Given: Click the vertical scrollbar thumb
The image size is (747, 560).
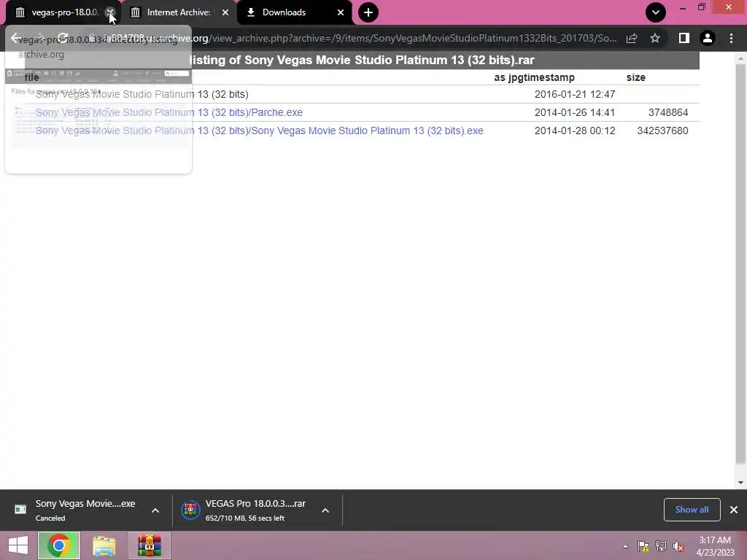Looking at the screenshot, I should point(740,262).
